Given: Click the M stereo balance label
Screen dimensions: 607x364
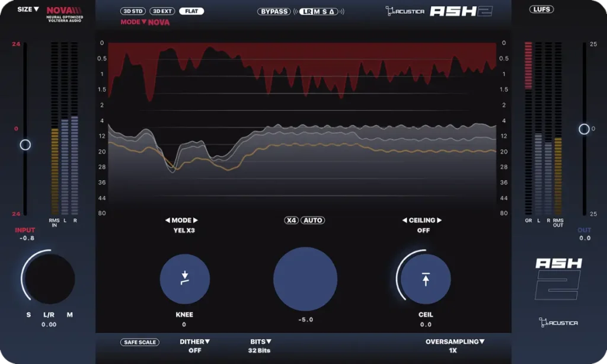Looking at the screenshot, I should click(70, 315).
